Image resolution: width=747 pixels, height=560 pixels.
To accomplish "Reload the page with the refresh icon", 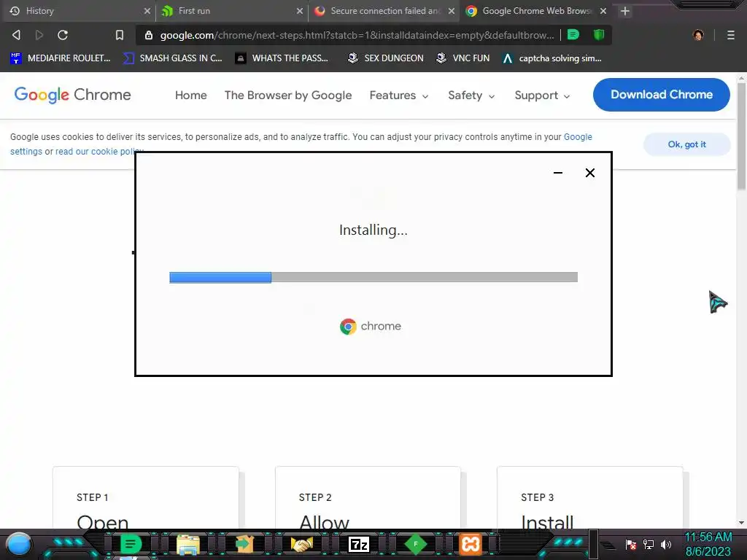I will 63,35.
